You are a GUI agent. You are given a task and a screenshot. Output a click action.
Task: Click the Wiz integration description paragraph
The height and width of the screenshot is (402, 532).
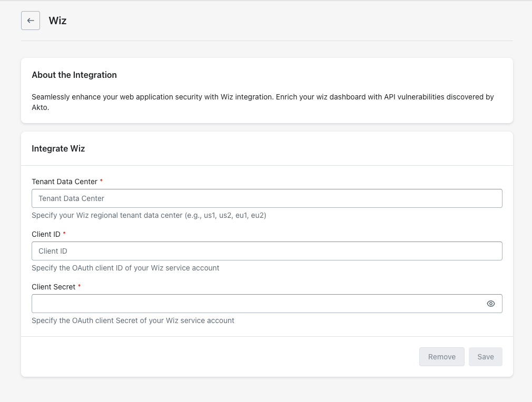263,102
